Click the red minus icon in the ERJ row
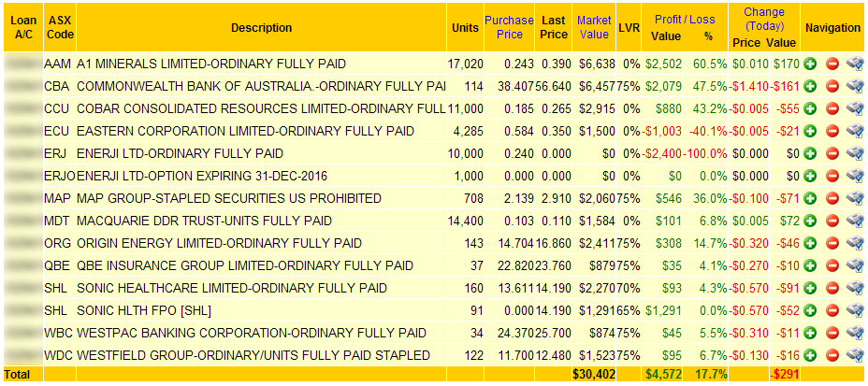 coord(832,153)
